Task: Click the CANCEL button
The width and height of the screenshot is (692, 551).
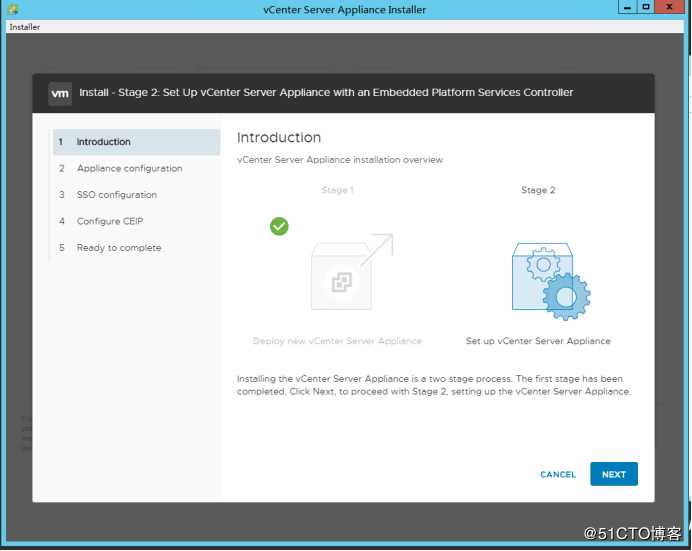Action: click(x=558, y=474)
